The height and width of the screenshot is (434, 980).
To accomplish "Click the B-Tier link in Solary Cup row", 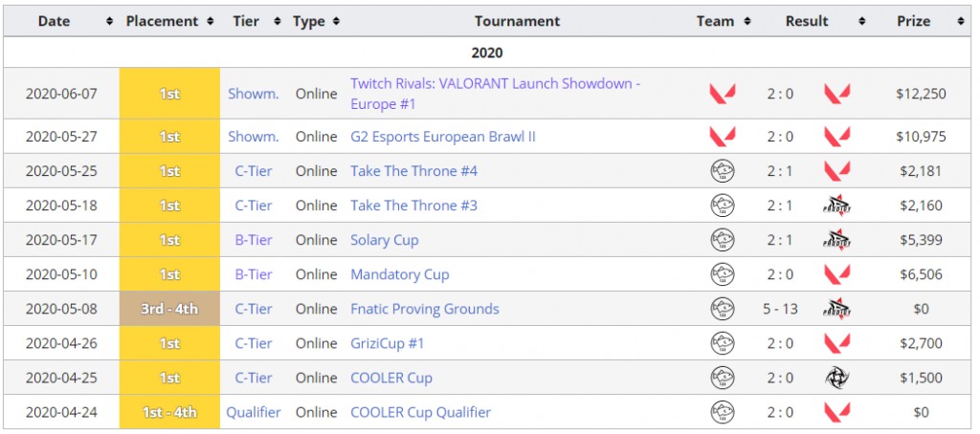I will 253,240.
